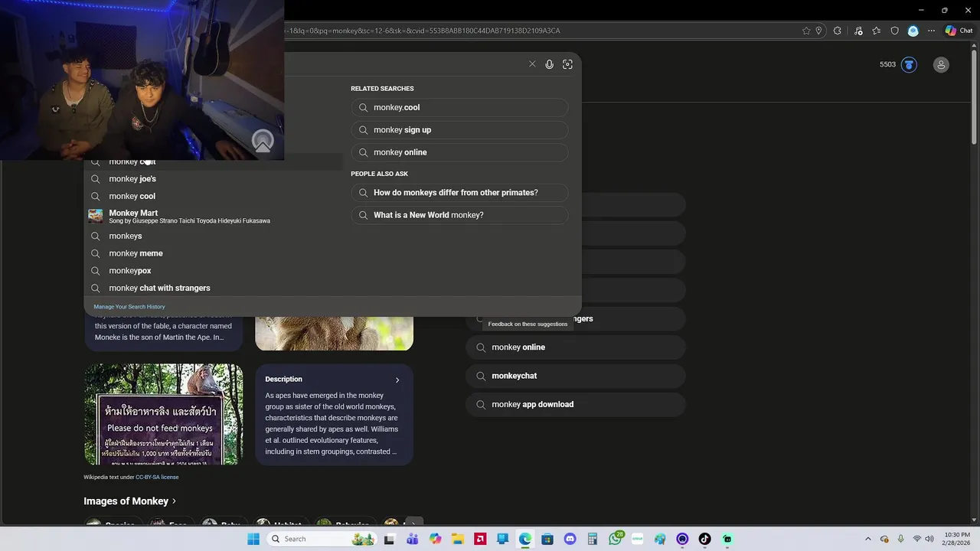Open the 'do not feed monkeys' sign image
The width and height of the screenshot is (980, 551).
click(x=164, y=414)
